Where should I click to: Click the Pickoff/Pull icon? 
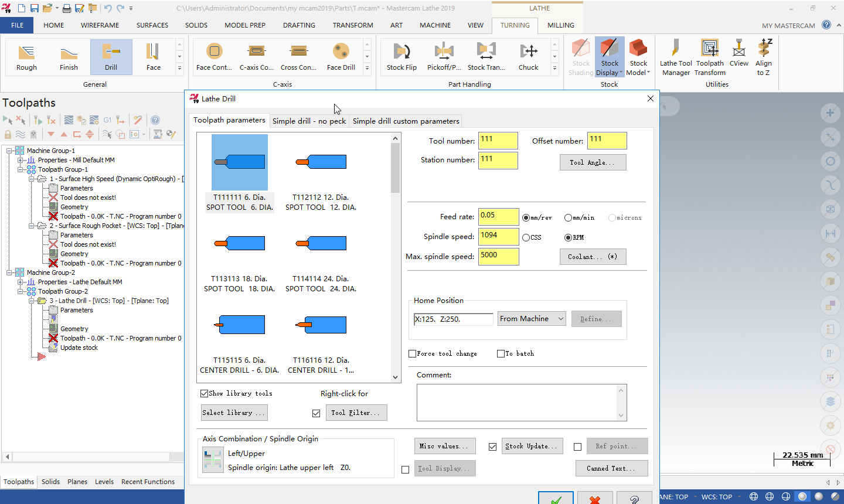(x=444, y=57)
